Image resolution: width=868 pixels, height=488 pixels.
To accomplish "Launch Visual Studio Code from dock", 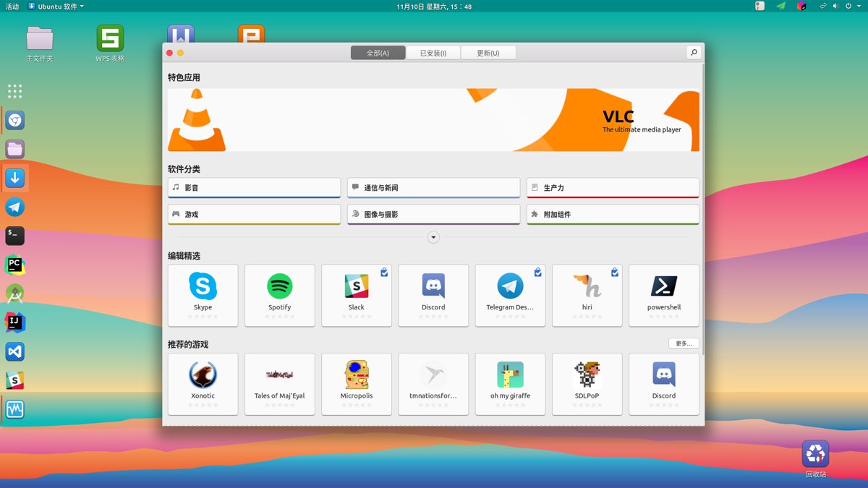I will (15, 351).
